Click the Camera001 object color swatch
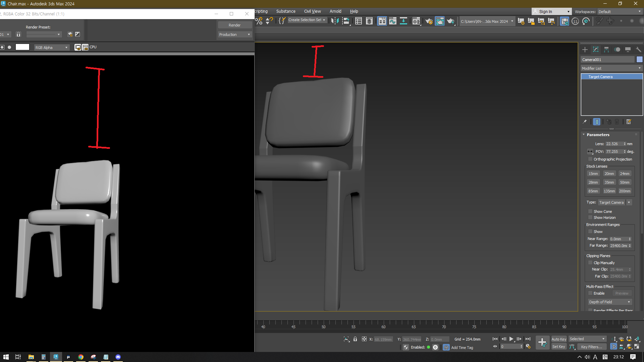Screen dimensions: 644x362 (639, 59)
